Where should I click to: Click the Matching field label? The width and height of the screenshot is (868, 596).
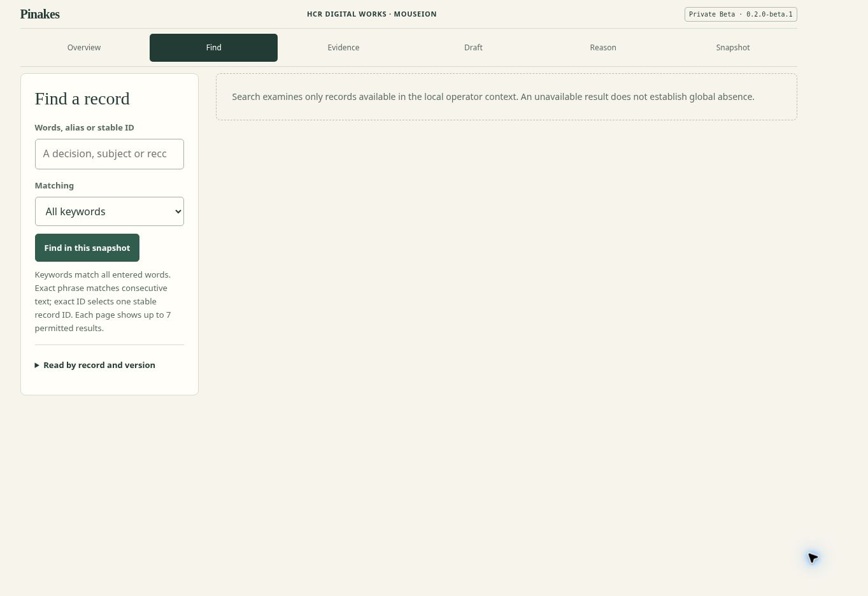coord(54,185)
